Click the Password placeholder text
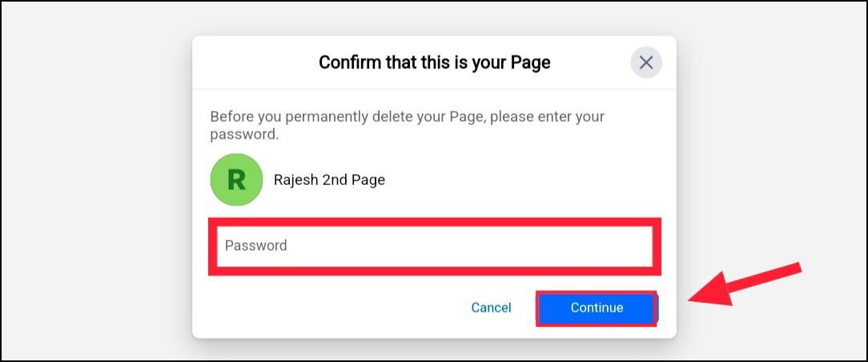The height and width of the screenshot is (362, 868). point(255,246)
